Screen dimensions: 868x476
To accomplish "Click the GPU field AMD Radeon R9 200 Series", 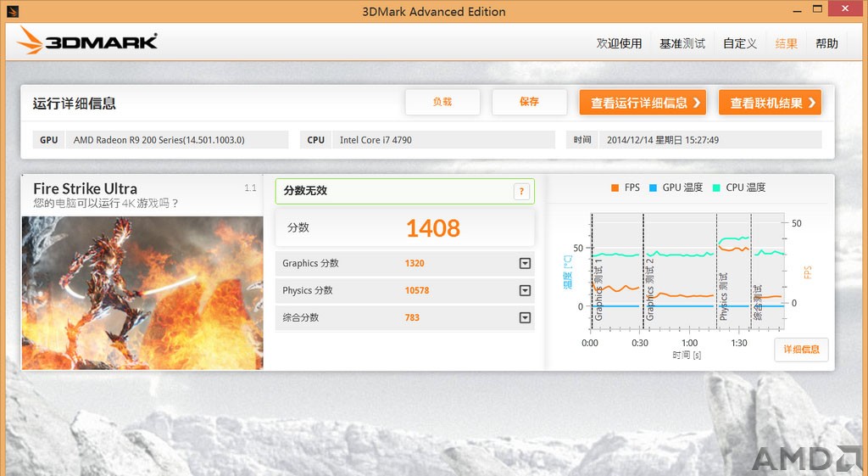I will tap(177, 140).
